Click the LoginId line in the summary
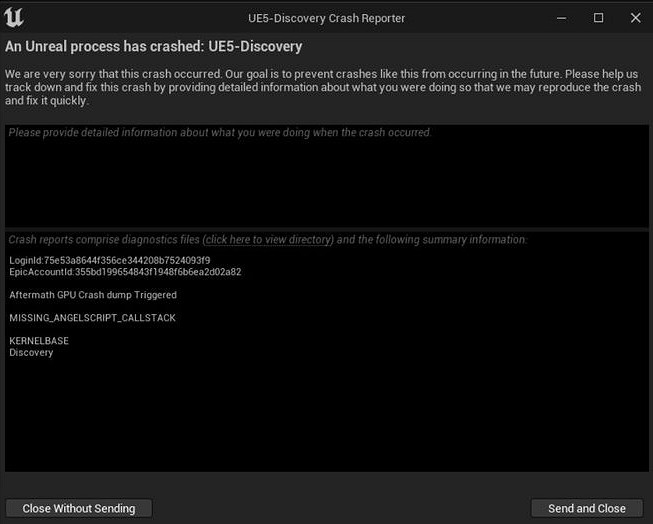 point(110,261)
